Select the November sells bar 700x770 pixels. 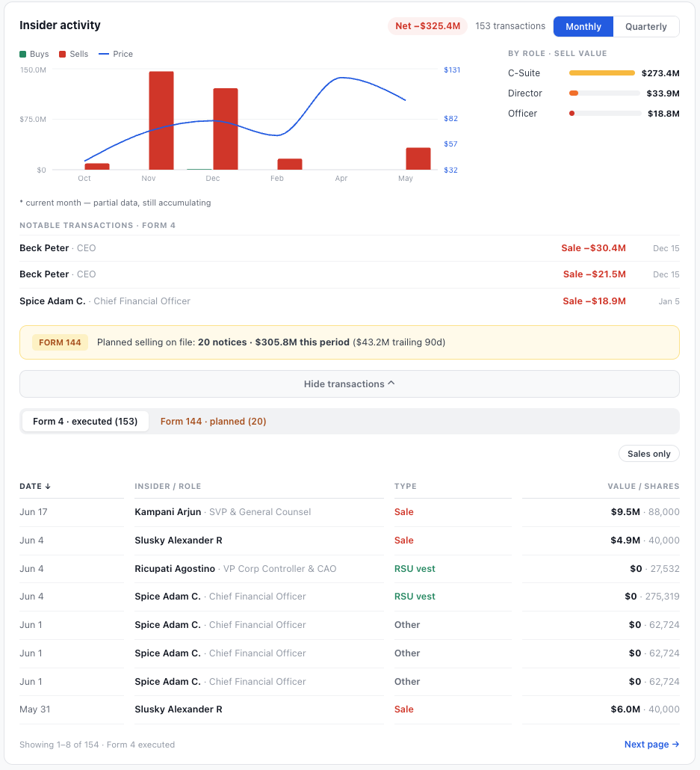[161, 120]
